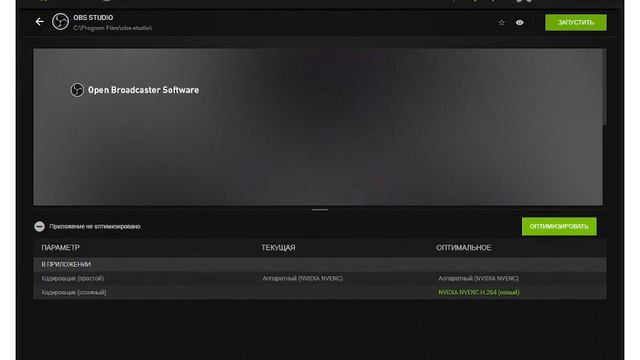Screen dimensions: 640x360
Task: Click the banner image of OBS
Action: tap(318, 127)
